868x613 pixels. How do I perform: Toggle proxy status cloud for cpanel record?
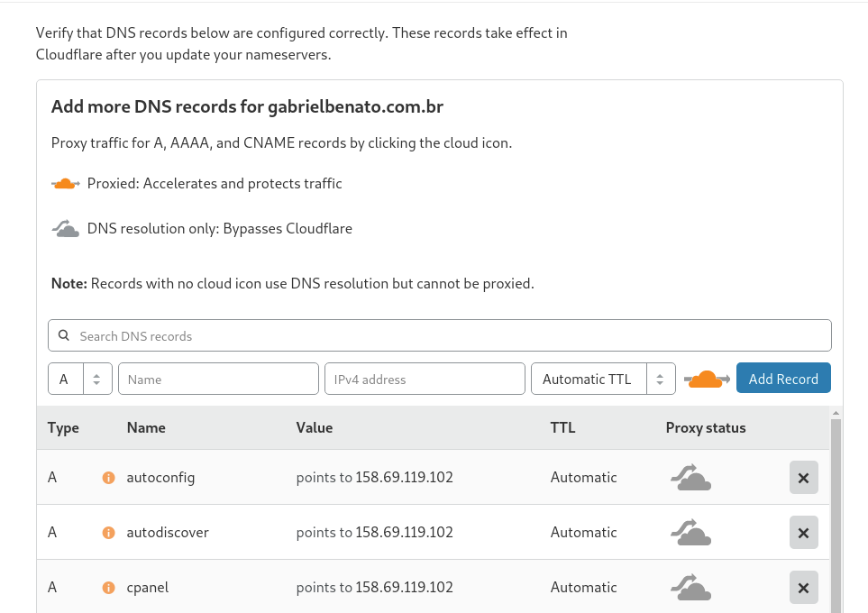point(690,587)
